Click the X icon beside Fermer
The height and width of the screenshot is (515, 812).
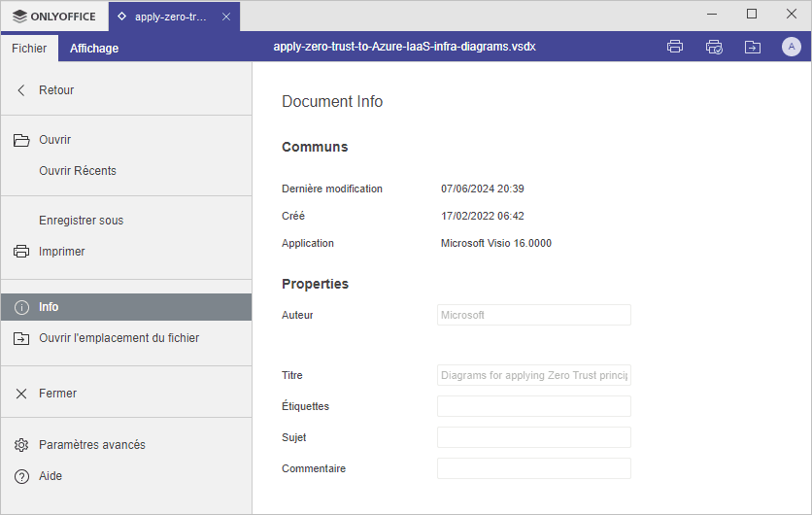[x=21, y=394]
